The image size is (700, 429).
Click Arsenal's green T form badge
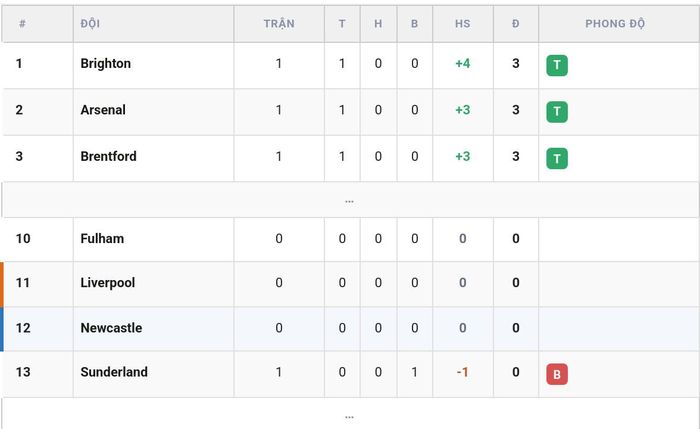coord(557,112)
